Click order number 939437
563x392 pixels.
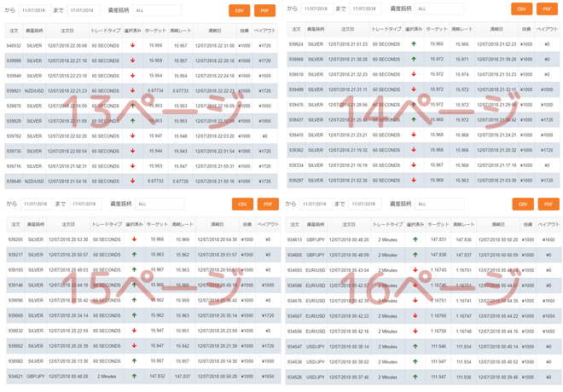[x=296, y=120]
